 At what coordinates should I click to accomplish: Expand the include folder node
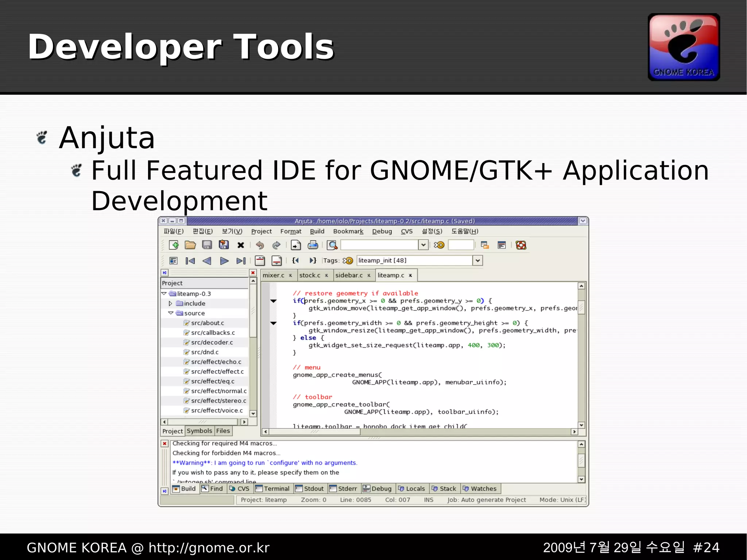(170, 303)
